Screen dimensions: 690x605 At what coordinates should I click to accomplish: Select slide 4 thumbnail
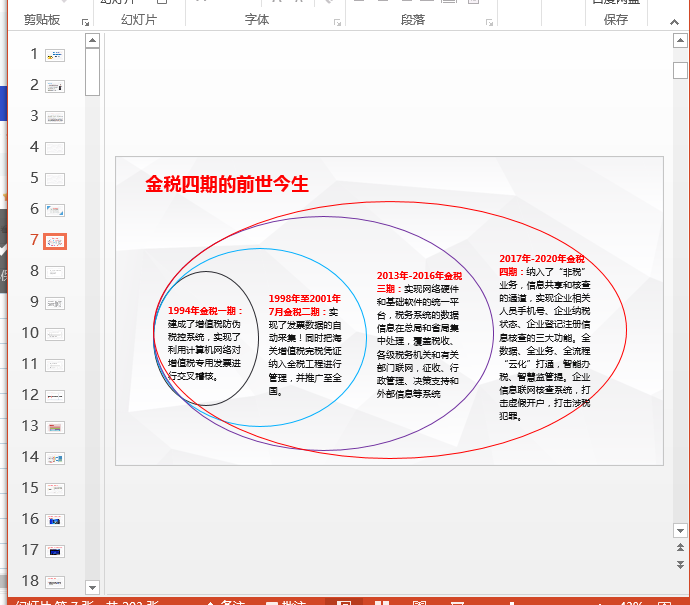point(55,148)
